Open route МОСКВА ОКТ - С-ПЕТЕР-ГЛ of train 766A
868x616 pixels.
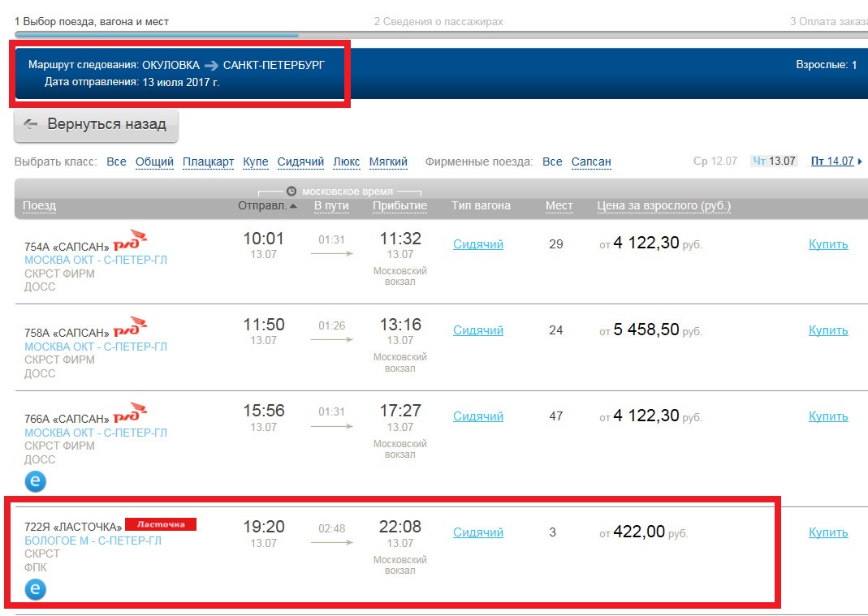96,433
